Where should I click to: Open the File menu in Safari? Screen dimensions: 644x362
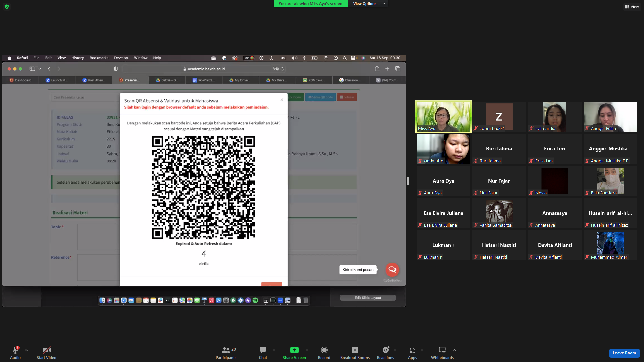point(36,58)
